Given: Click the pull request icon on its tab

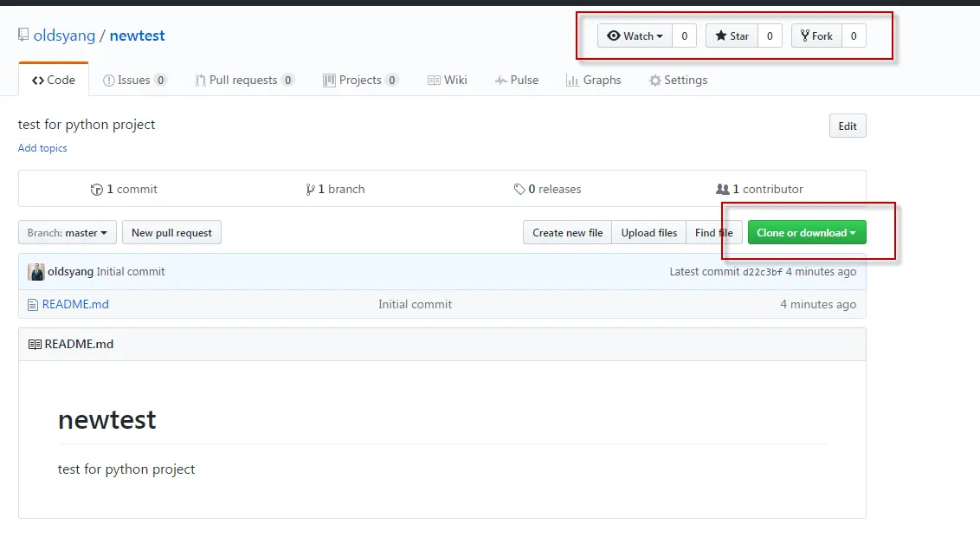Looking at the screenshot, I should tap(201, 81).
